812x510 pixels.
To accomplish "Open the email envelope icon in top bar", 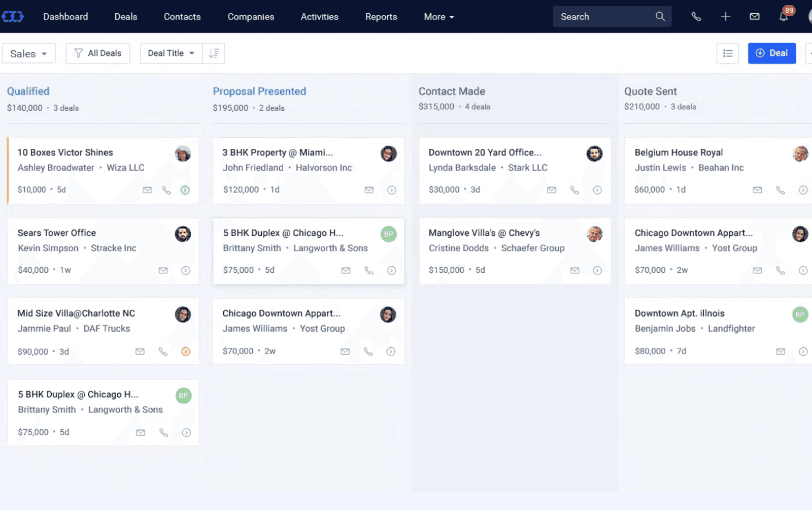I will [x=754, y=16].
